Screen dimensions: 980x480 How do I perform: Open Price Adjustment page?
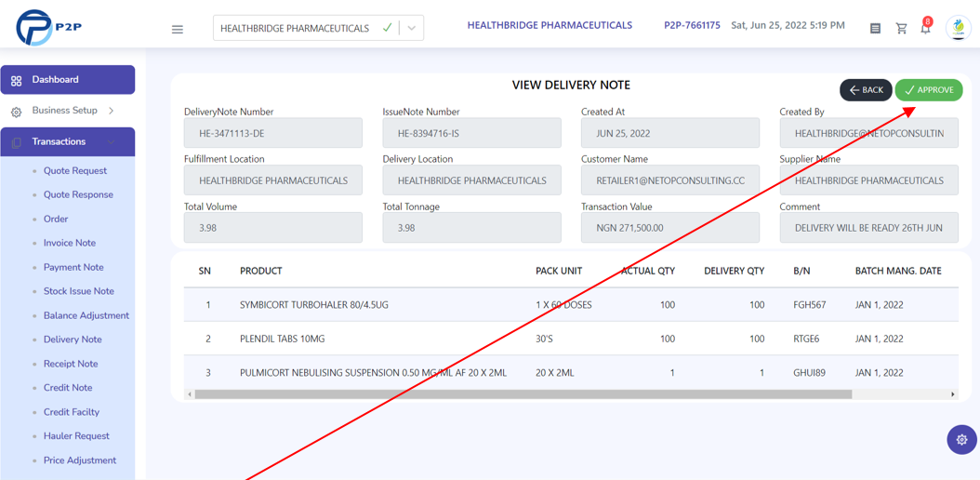(x=80, y=460)
